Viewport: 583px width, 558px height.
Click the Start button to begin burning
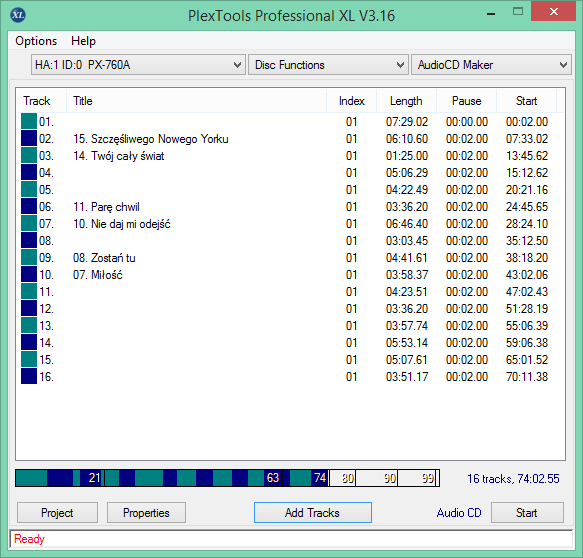527,513
